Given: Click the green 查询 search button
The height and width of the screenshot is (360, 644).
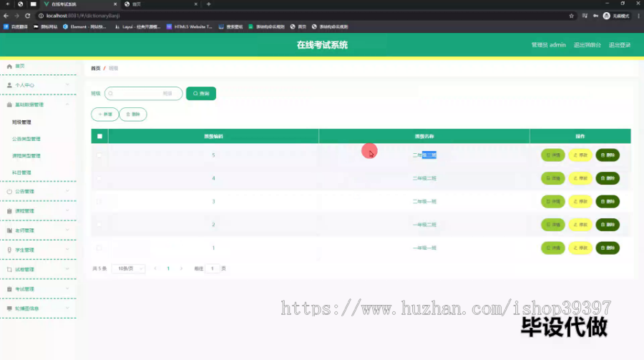Looking at the screenshot, I should [x=201, y=94].
